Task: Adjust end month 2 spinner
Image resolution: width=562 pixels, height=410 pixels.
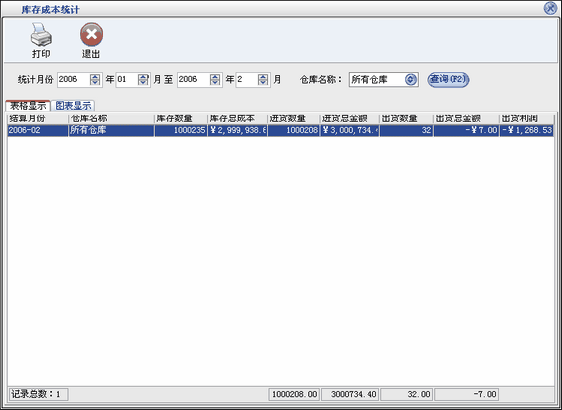Action: (263, 80)
